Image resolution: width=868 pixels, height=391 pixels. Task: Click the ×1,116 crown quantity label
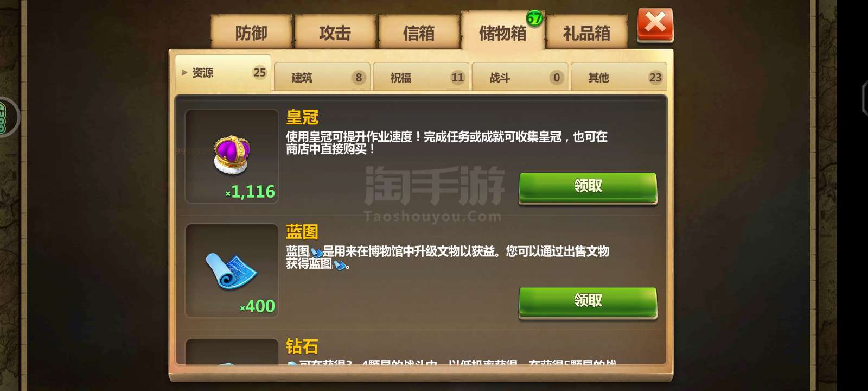tap(250, 192)
